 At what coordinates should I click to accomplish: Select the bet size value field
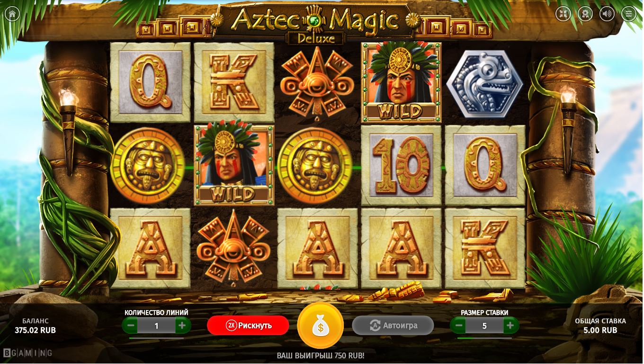pos(484,326)
